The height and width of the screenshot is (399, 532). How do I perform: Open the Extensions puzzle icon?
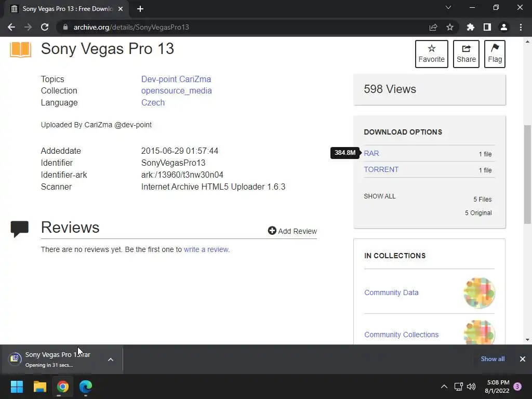pos(471,27)
